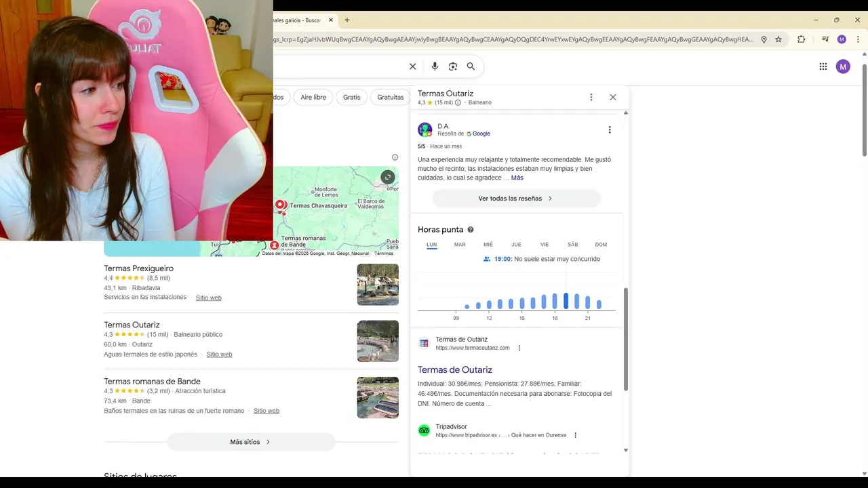Screen dimensions: 868x488
Task: Open the options menu for D.A. review
Action: 610,129
